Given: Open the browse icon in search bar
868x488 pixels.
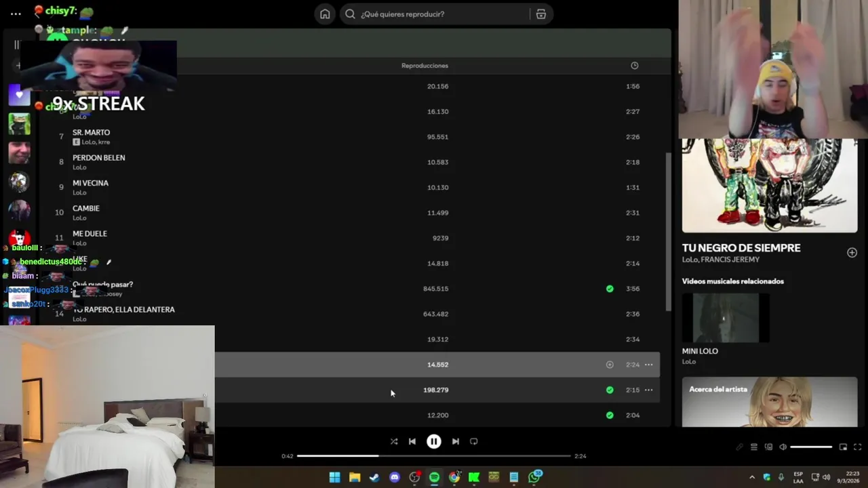Looking at the screenshot, I should coord(540,14).
